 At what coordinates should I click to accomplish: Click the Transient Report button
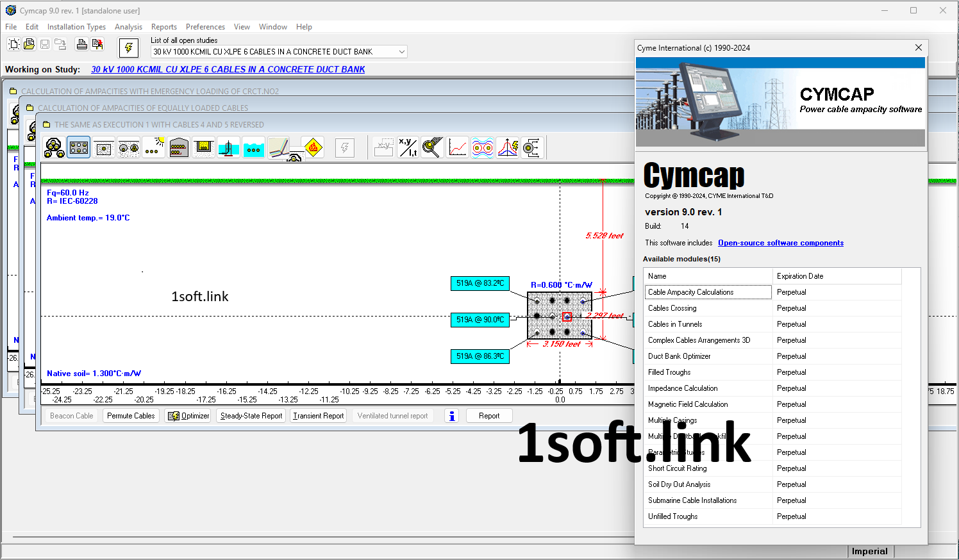pyautogui.click(x=319, y=416)
